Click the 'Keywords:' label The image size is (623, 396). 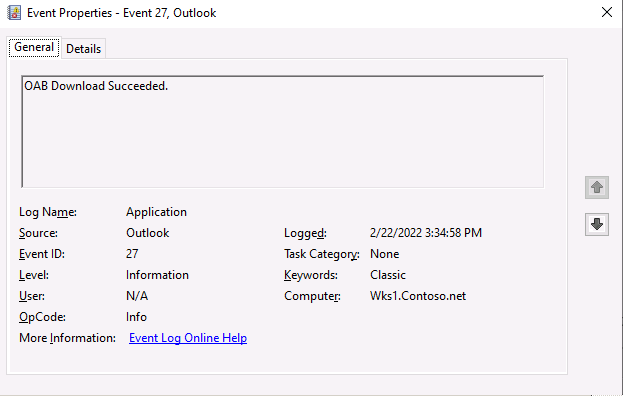311,275
